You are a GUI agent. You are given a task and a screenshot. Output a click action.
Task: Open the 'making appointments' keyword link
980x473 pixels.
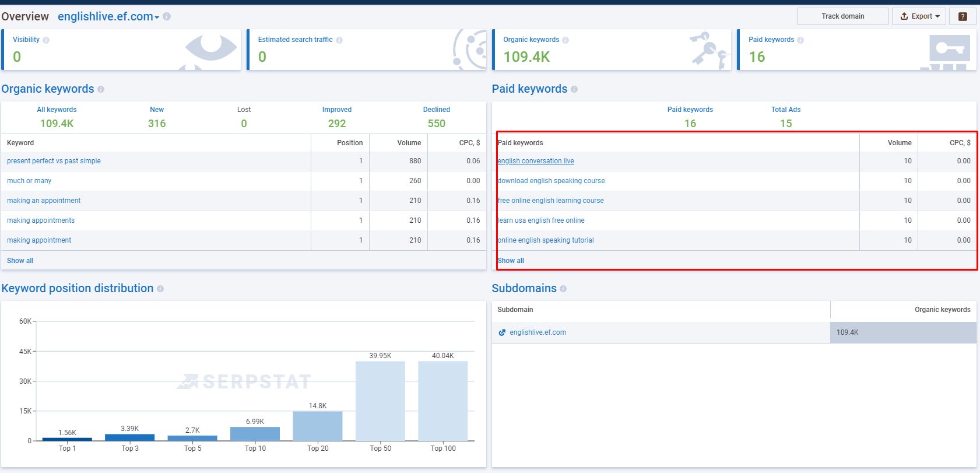click(41, 220)
